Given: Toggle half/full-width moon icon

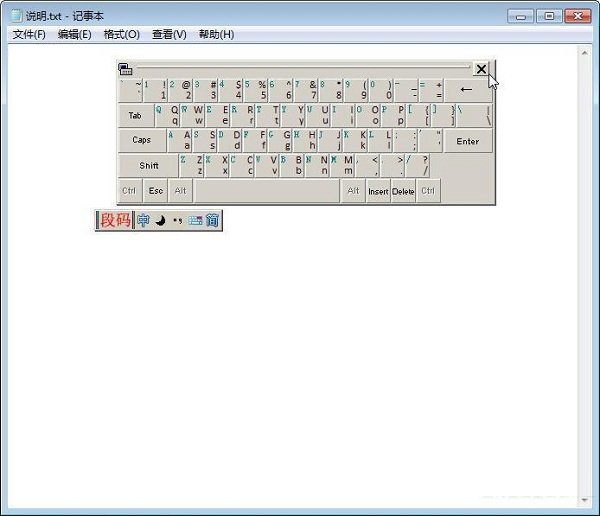Looking at the screenshot, I should tap(160, 220).
